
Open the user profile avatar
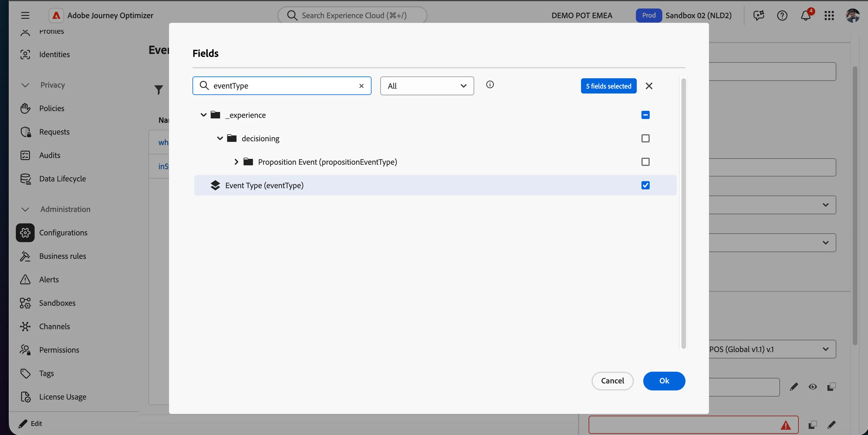[x=852, y=16]
